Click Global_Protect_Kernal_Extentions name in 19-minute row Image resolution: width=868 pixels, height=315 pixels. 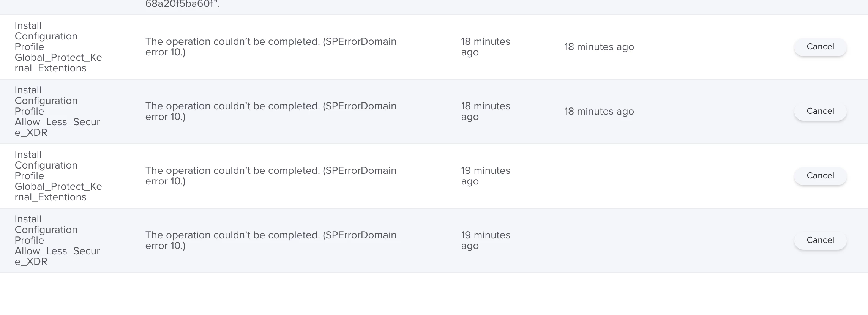tap(58, 192)
